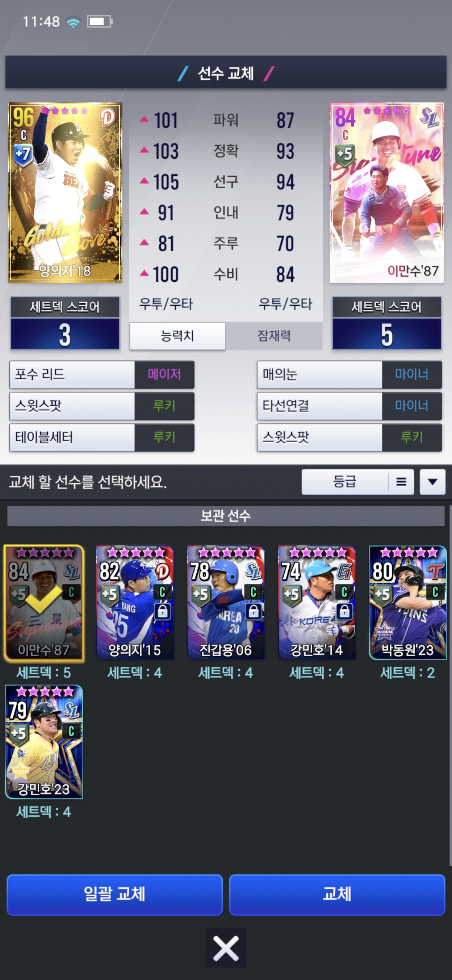The image size is (452, 980).
Task: Open the list sort order icon
Action: (x=401, y=482)
